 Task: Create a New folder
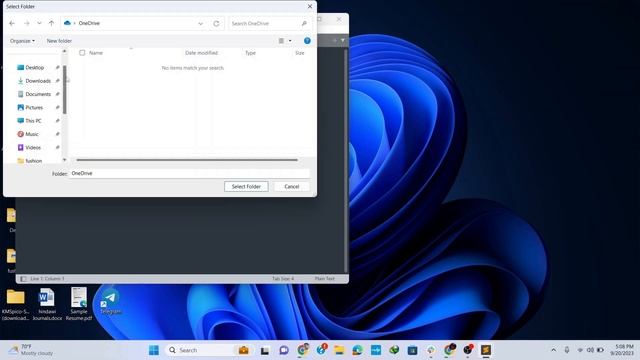coord(59,41)
